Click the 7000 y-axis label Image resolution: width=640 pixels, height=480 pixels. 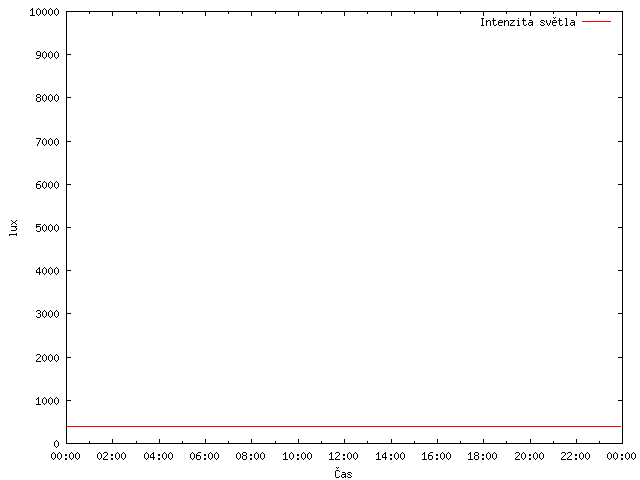pos(47,142)
